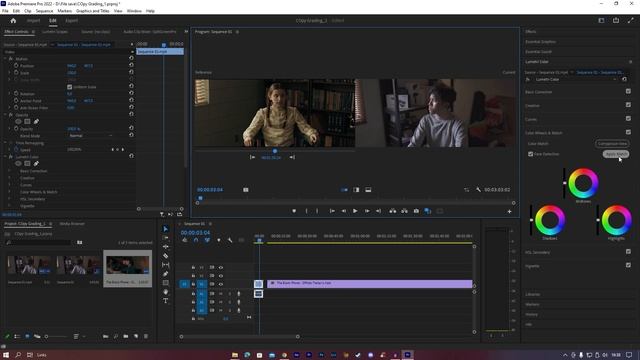The height and width of the screenshot is (360, 640).
Task: Expand the HSL Secondary row in Effect Controls
Action: (x=9, y=199)
